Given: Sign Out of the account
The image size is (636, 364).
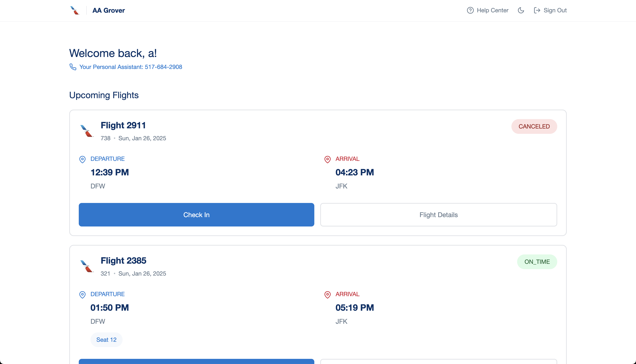Looking at the screenshot, I should tap(555, 10).
